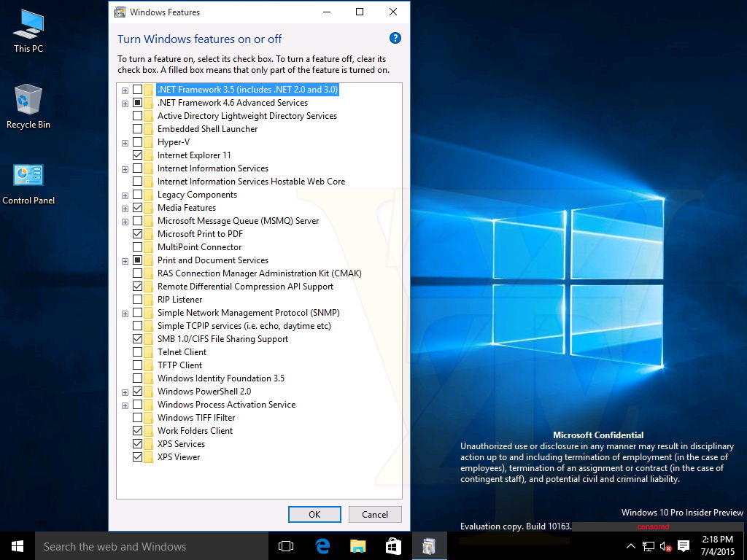The width and height of the screenshot is (747, 560).
Task: Open File Explorer from the taskbar
Action: pos(357,545)
